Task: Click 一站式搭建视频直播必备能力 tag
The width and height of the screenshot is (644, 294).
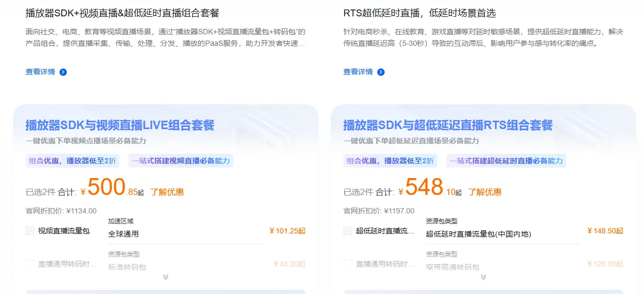Action: [x=181, y=161]
